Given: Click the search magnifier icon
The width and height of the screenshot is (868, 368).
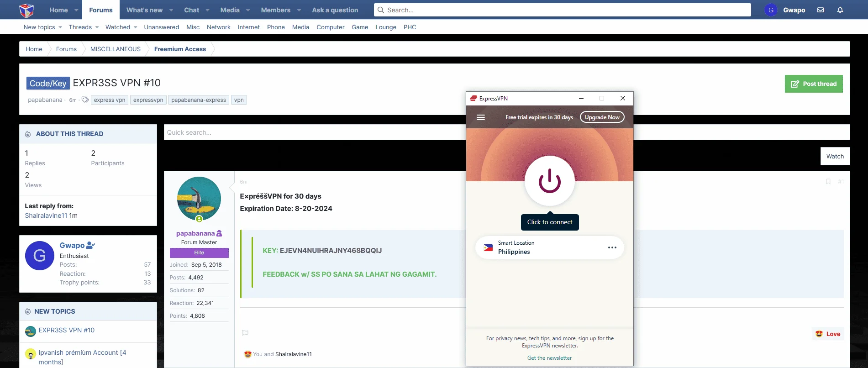Looking at the screenshot, I should pos(381,10).
